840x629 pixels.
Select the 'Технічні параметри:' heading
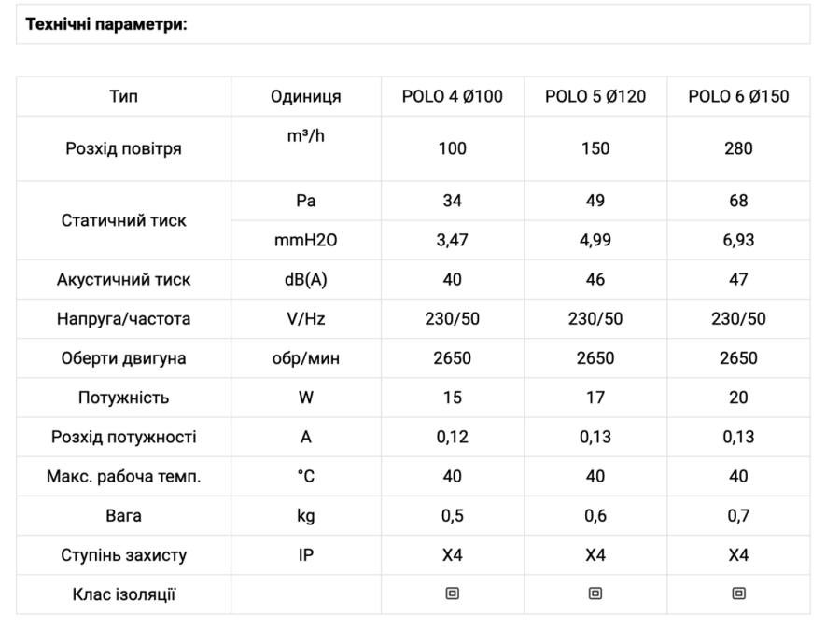(106, 24)
